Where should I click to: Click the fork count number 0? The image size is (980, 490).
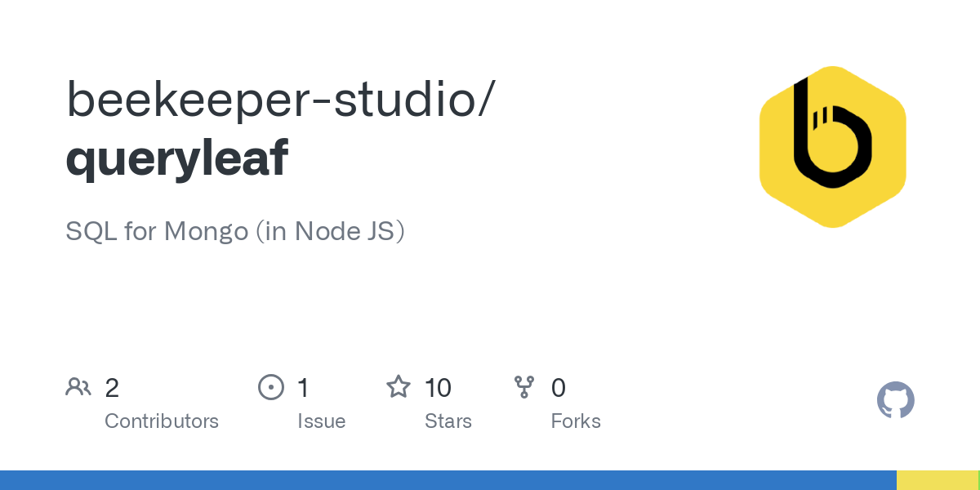[559, 387]
